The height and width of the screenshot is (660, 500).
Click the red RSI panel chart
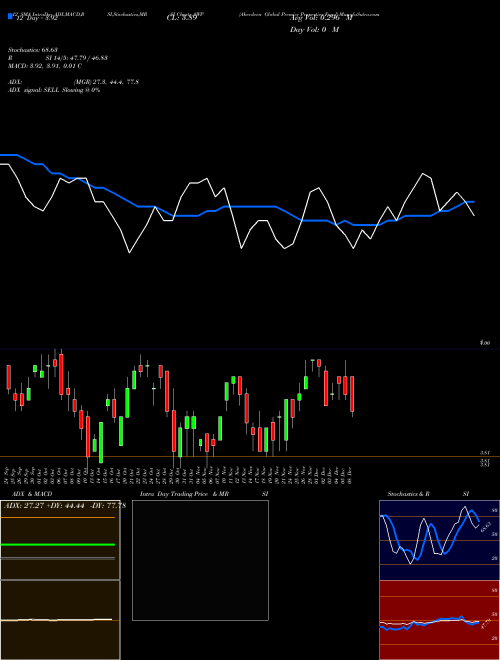tap(439, 620)
